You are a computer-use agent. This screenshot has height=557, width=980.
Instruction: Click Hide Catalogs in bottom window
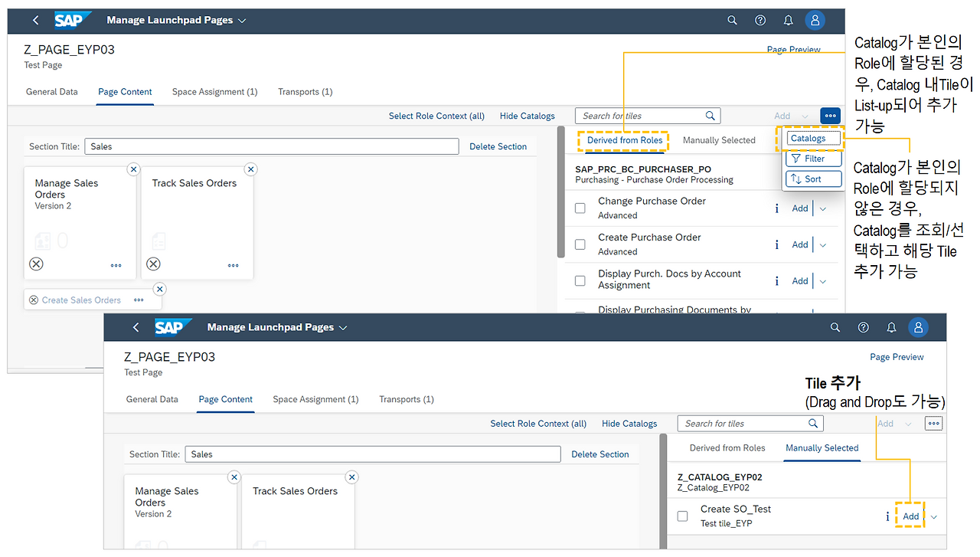click(629, 423)
